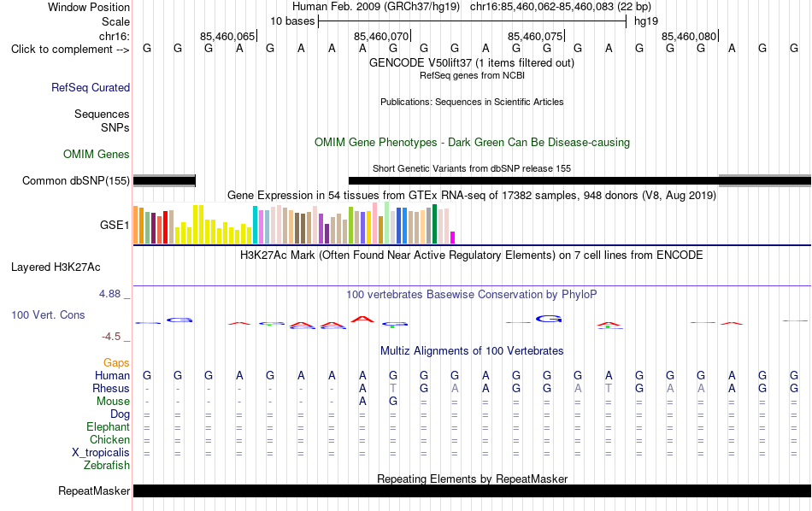Viewport: 812px width, 511px height.
Task: Open the Common dbSNP(155) track label
Action: (76, 180)
